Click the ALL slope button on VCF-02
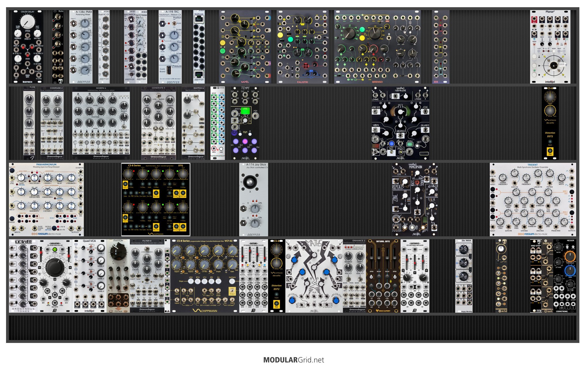Viewport: 588px width, 366px height. point(219,281)
